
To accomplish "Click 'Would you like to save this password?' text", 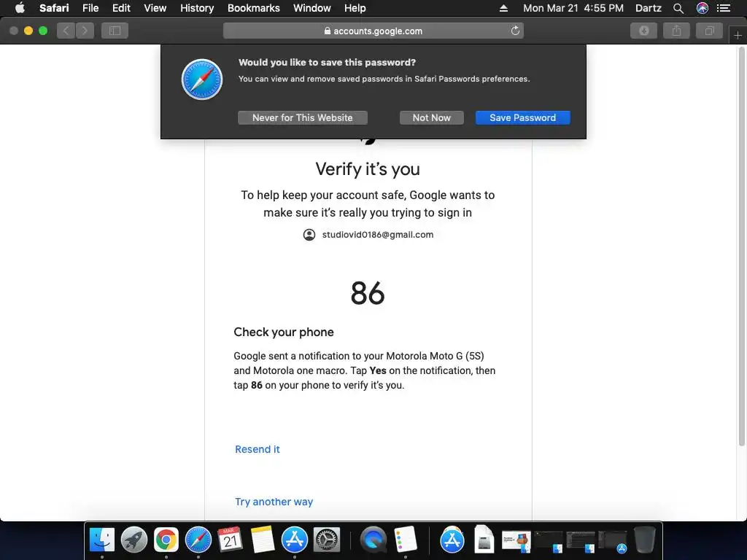I will click(x=328, y=63).
